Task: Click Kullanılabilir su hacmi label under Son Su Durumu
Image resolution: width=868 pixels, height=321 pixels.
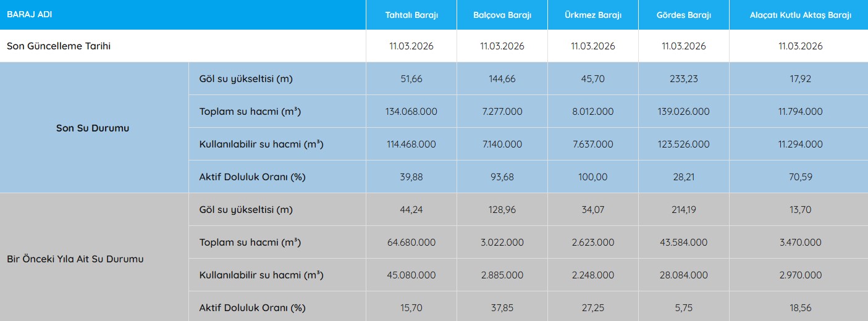Action: 261,144
